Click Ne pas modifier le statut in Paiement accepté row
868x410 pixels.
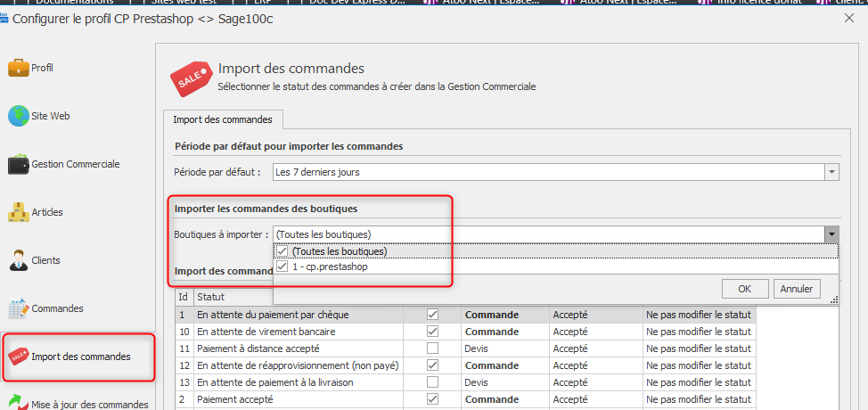pos(700,399)
